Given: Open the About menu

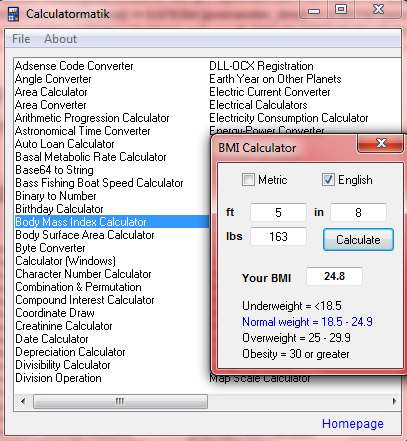Looking at the screenshot, I should 60,39.
